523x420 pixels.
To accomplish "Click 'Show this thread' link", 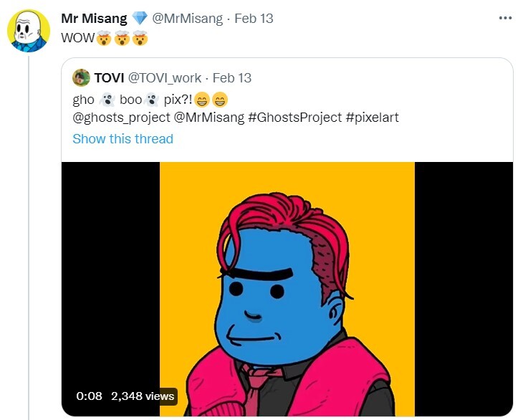I will [123, 138].
